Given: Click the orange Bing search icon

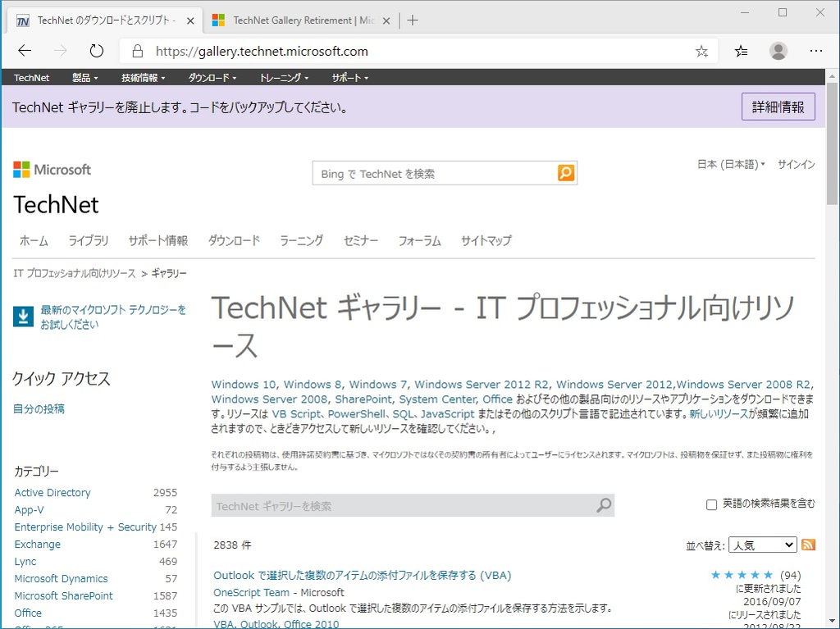Looking at the screenshot, I should 565,172.
